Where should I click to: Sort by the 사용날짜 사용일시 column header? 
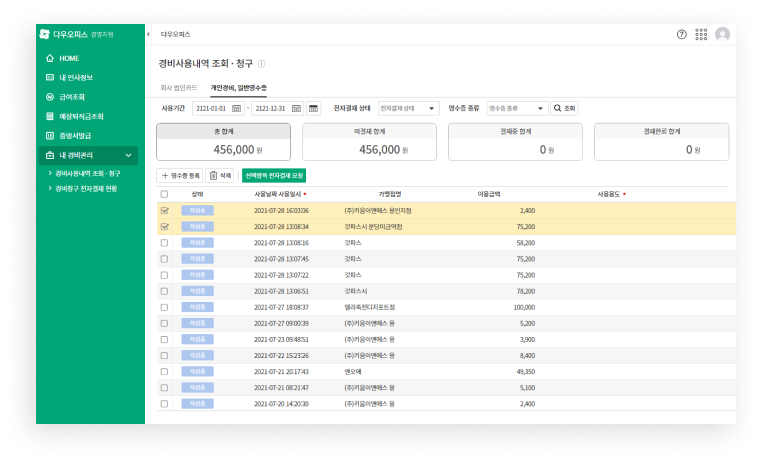(280, 194)
